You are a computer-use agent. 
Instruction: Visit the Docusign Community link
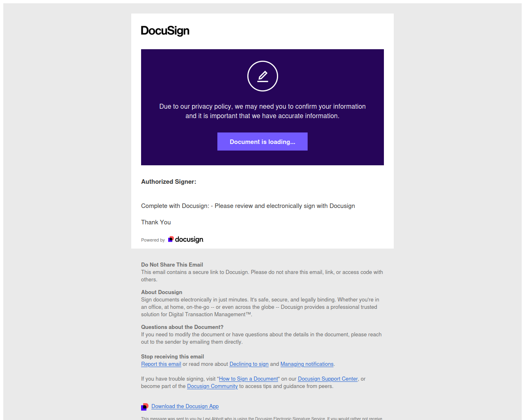(212, 386)
